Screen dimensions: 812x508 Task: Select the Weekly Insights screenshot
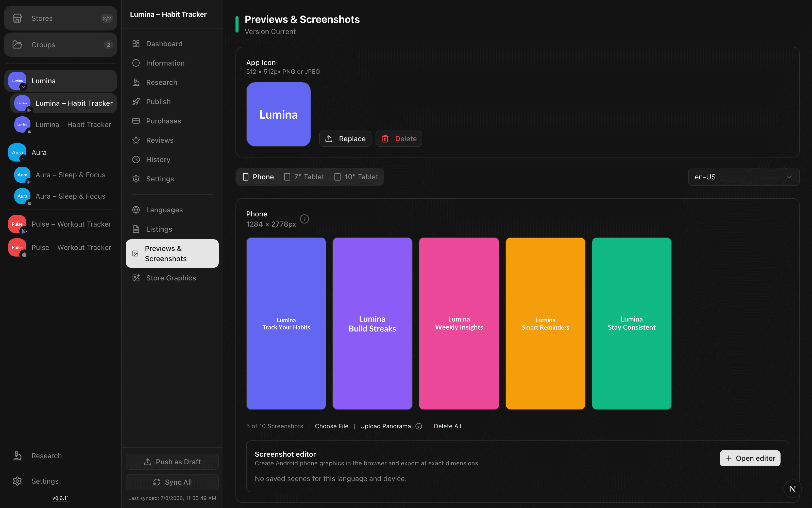pos(459,324)
